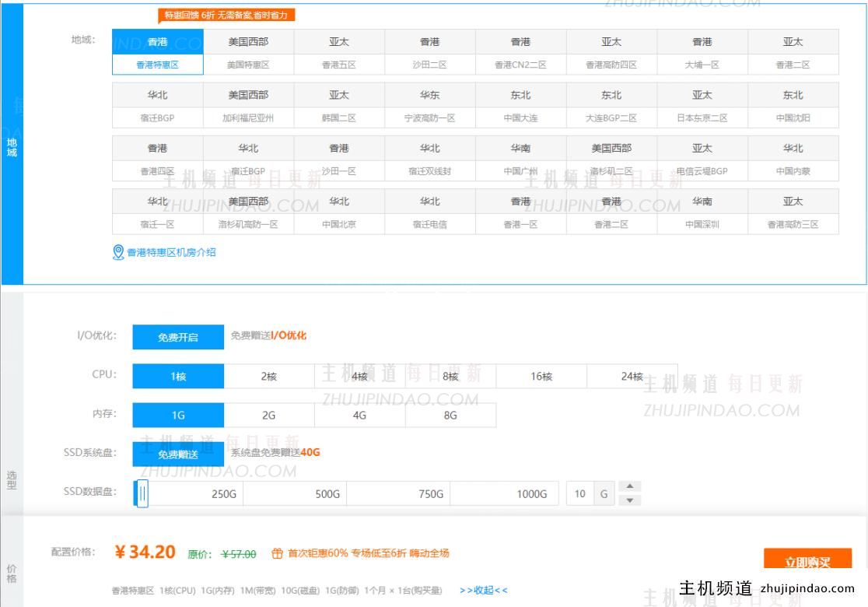Increase SSD data disk size with up arrow

629,486
